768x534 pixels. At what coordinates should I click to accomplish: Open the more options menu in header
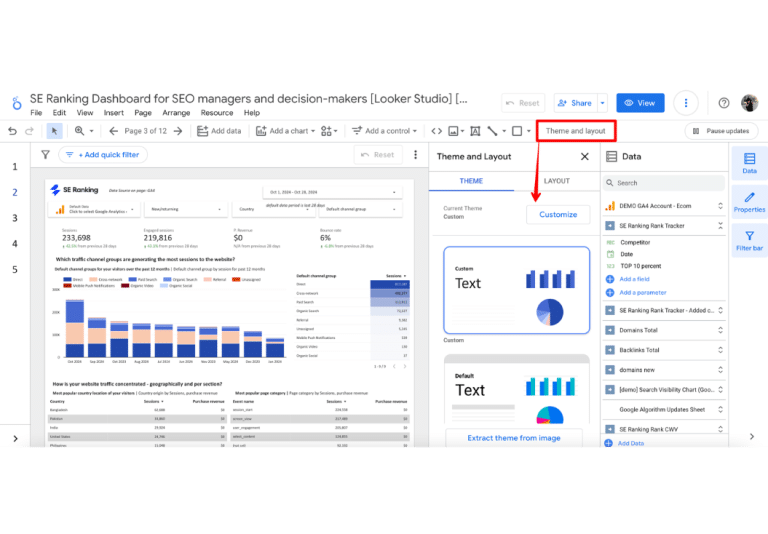686,103
